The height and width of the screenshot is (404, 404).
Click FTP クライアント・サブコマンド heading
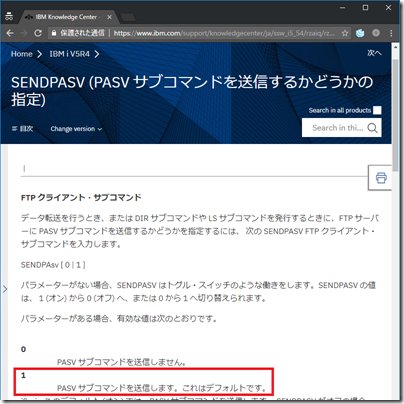coord(81,198)
